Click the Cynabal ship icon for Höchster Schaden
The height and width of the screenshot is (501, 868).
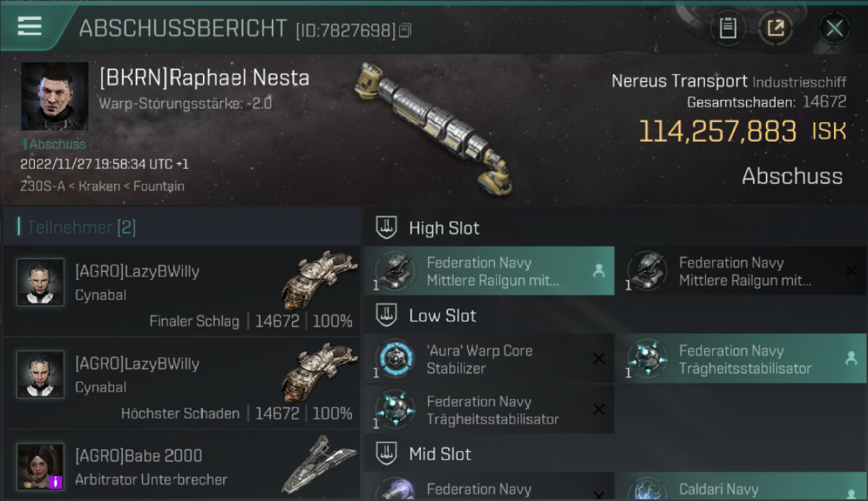tap(319, 373)
